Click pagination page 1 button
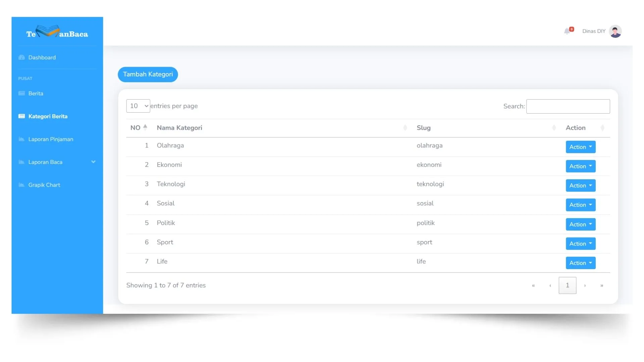 coord(567,285)
